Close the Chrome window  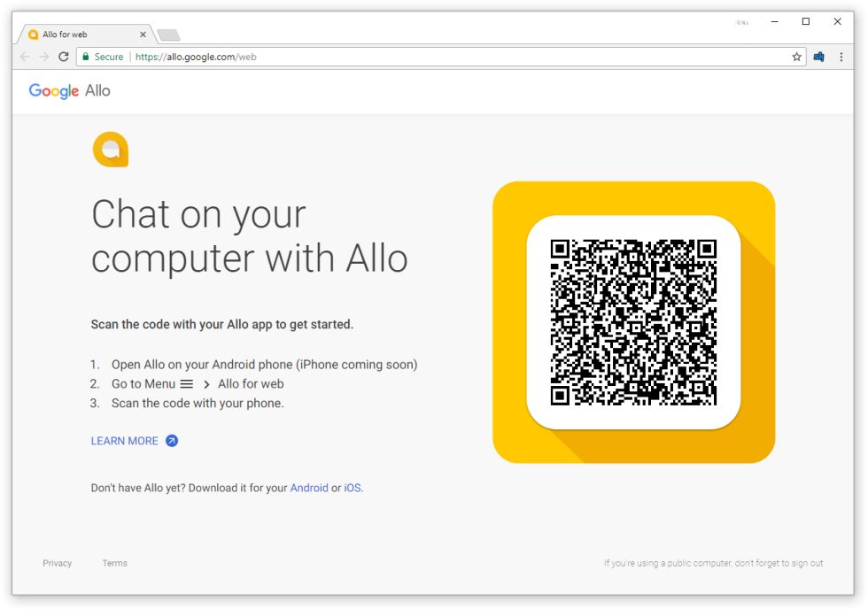pyautogui.click(x=838, y=21)
